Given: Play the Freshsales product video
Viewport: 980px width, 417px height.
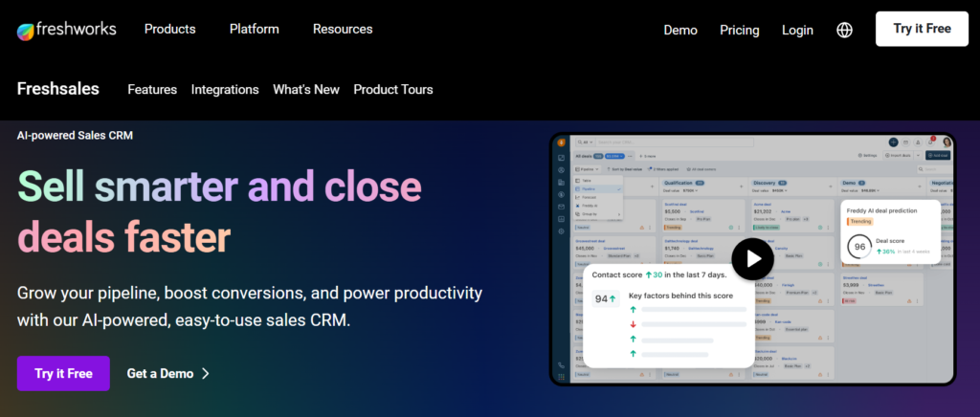Looking at the screenshot, I should click(752, 258).
